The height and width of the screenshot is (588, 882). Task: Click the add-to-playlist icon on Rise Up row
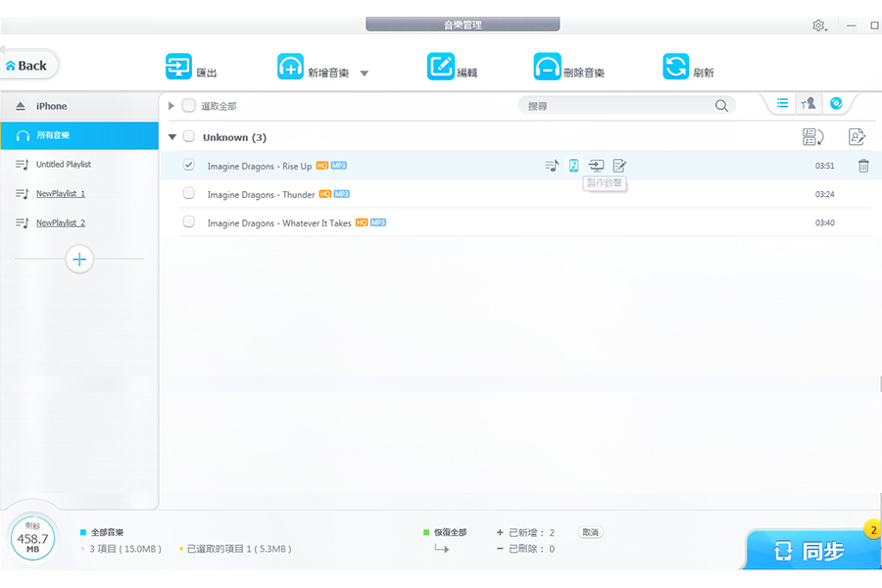[x=551, y=166]
